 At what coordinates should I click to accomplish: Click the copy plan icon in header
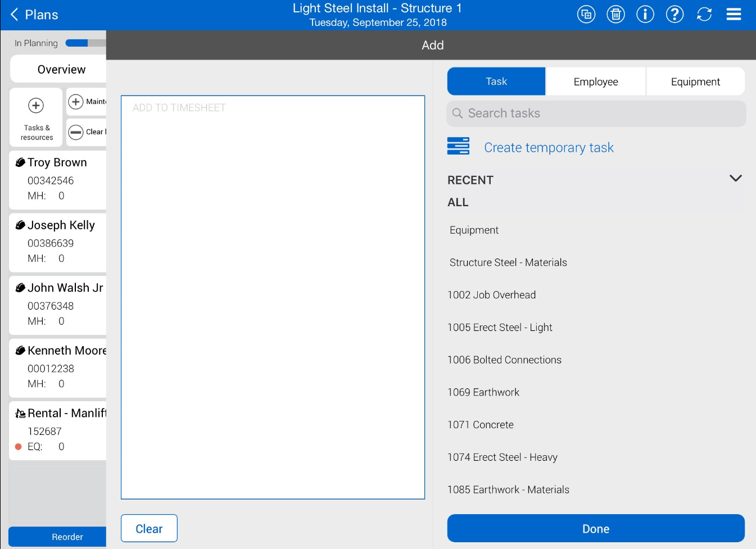(x=586, y=14)
